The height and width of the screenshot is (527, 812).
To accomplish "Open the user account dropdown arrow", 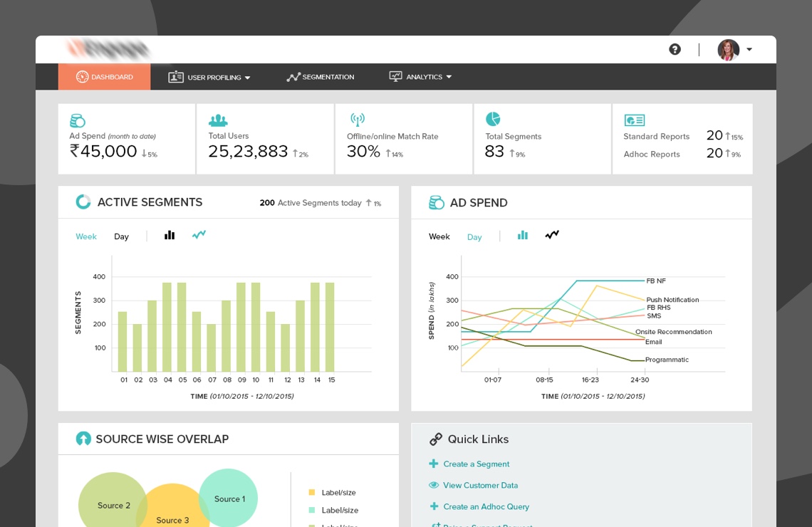I will click(x=749, y=50).
